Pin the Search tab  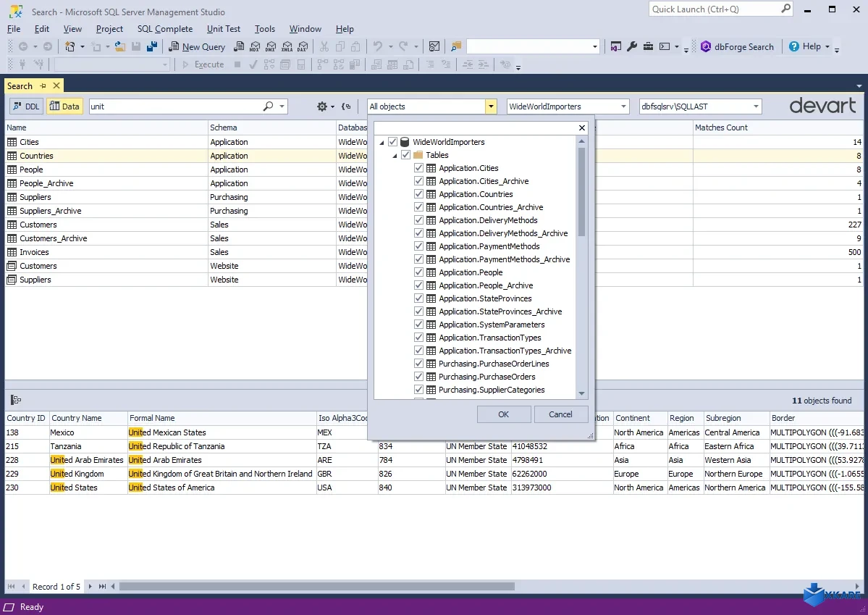point(43,86)
